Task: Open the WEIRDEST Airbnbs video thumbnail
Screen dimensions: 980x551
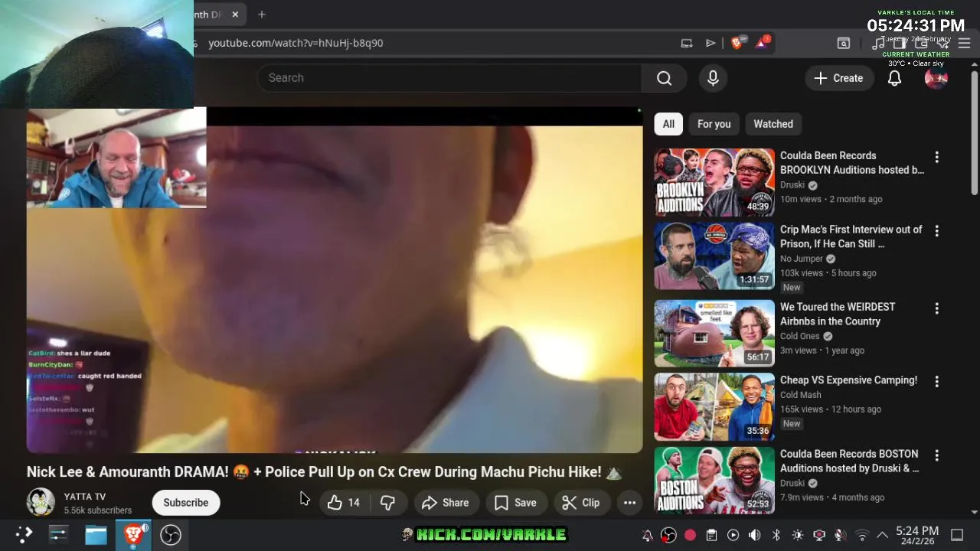Action: tap(714, 333)
